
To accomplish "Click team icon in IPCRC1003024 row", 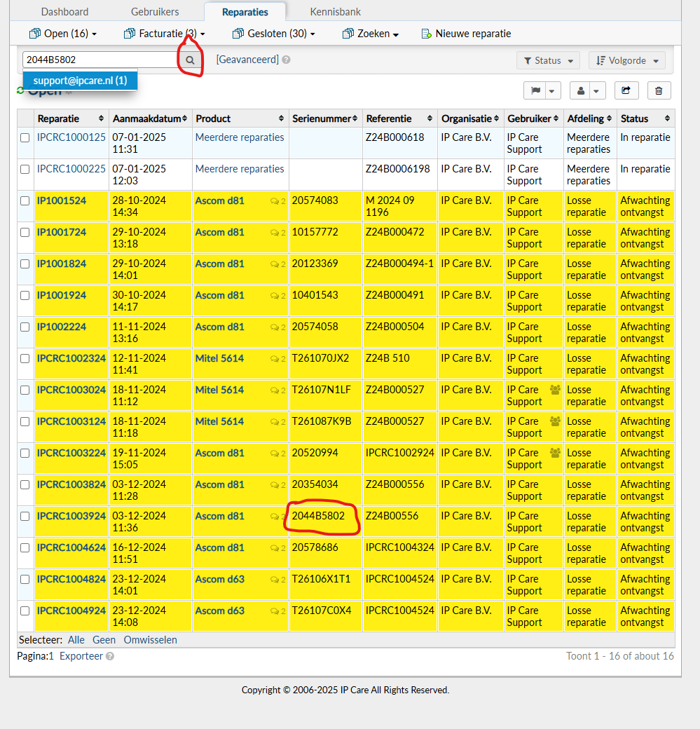I will (555, 390).
